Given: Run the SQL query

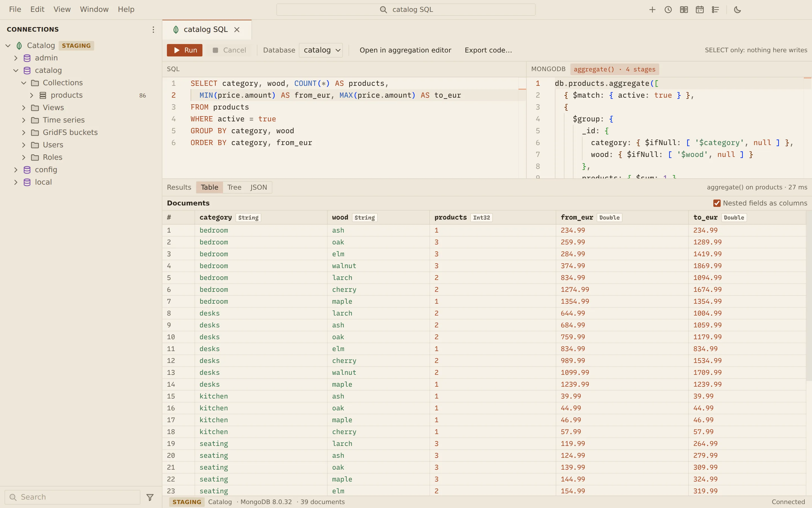Looking at the screenshot, I should point(185,51).
